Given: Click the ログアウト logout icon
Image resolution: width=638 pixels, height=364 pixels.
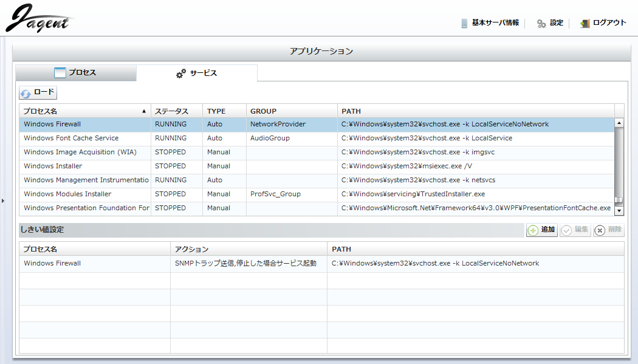Looking at the screenshot, I should click(x=585, y=24).
